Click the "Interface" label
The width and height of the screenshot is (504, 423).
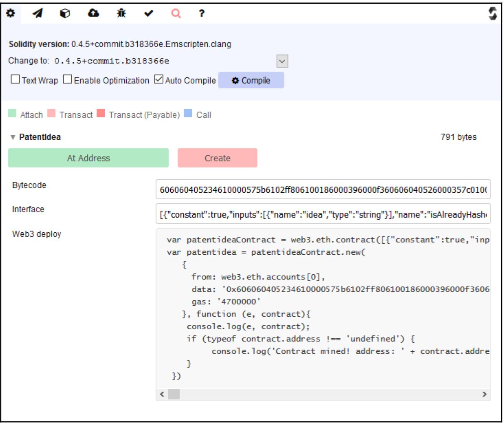click(x=28, y=209)
